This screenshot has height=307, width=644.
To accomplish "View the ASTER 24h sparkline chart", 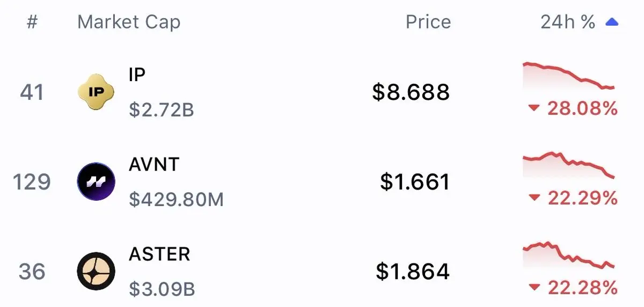I will [569, 256].
